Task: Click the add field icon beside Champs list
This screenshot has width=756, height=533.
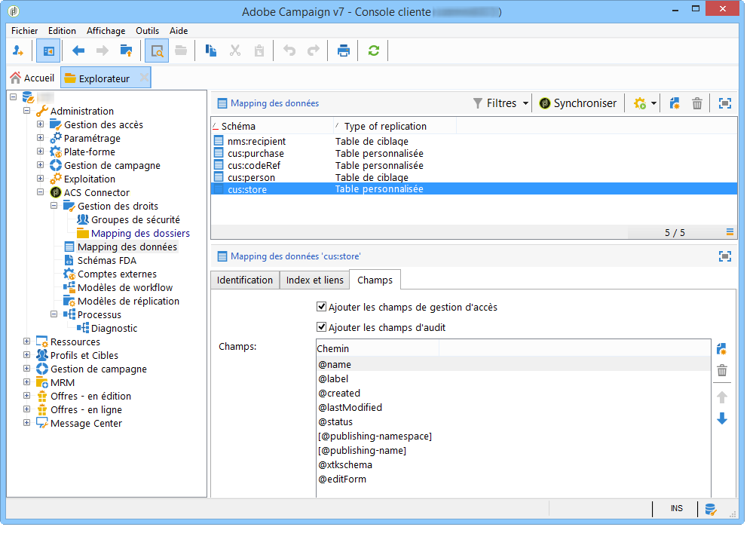Action: pyautogui.click(x=721, y=349)
